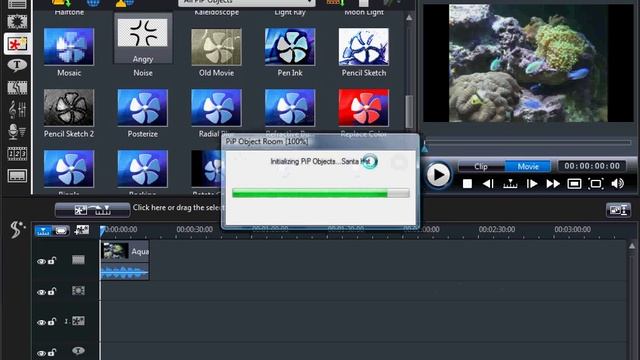
Task: Click the timeline playhead marker at start
Action: coord(102,231)
